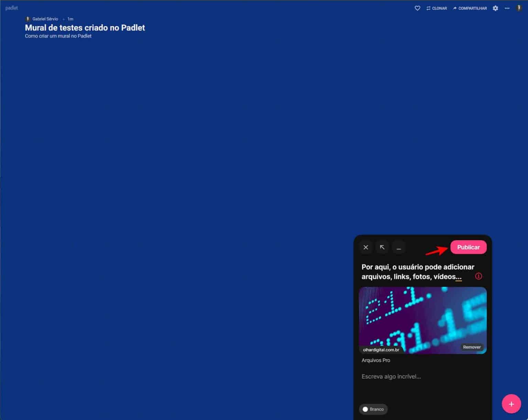Close the post composer with the X icon

365,247
